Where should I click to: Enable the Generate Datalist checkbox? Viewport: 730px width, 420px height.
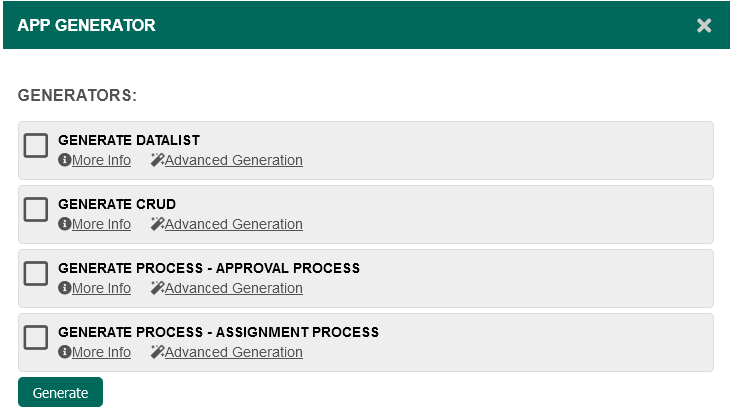click(36, 145)
